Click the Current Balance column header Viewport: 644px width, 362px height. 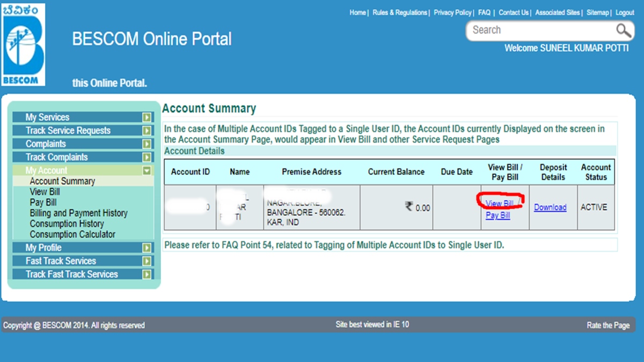coord(396,172)
